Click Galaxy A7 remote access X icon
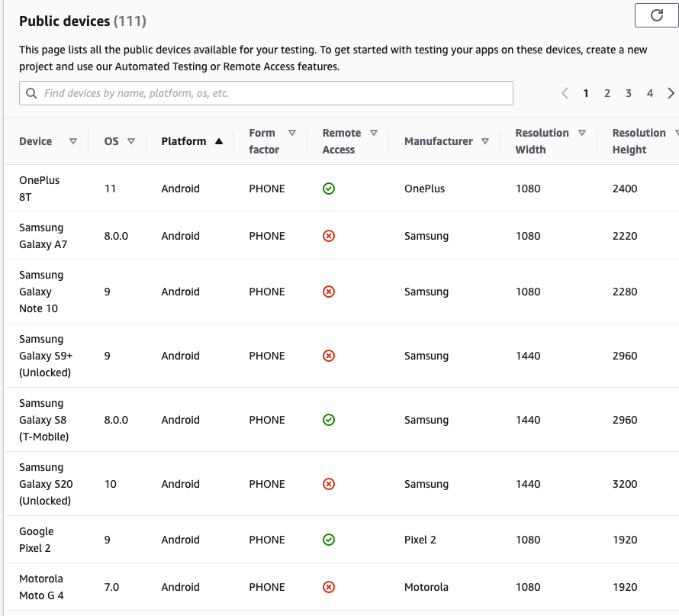679x616 pixels. click(329, 236)
